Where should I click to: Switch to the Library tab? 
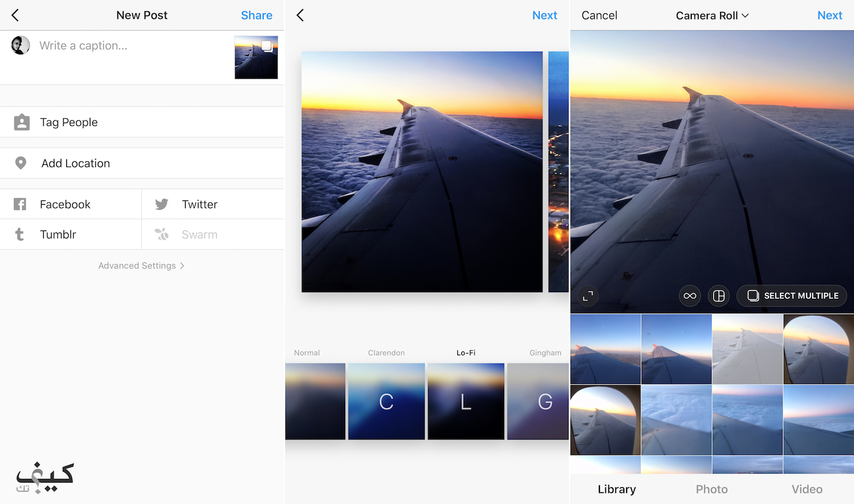tap(616, 489)
